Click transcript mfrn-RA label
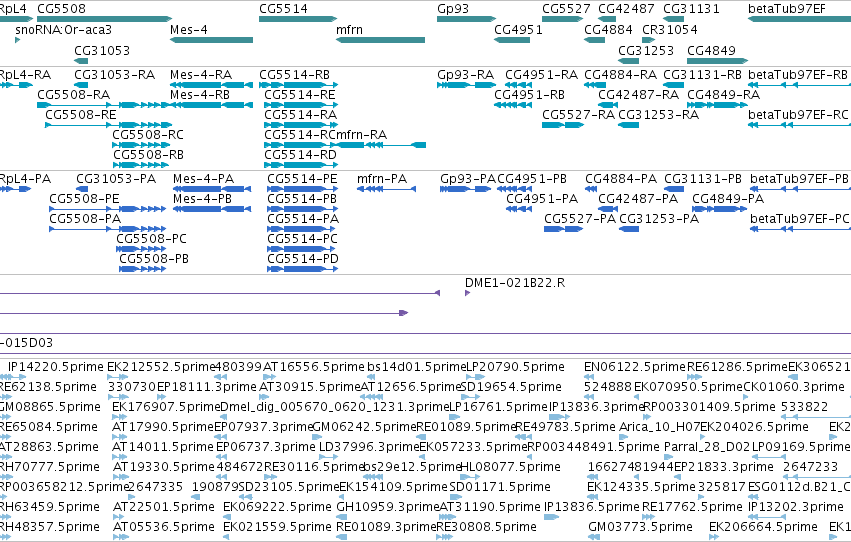Image resolution: width=851 pixels, height=542 pixels. click(360, 135)
